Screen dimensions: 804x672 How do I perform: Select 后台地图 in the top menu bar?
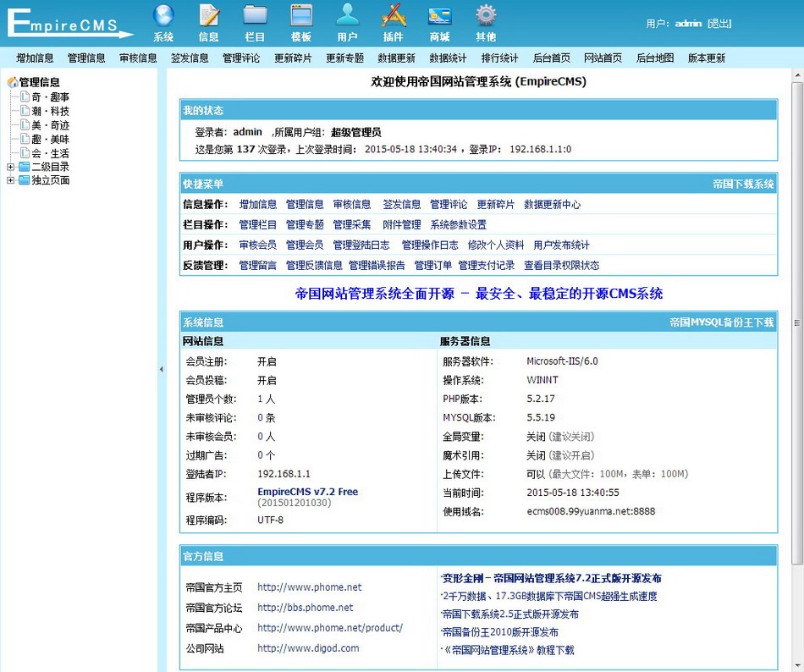(655, 58)
